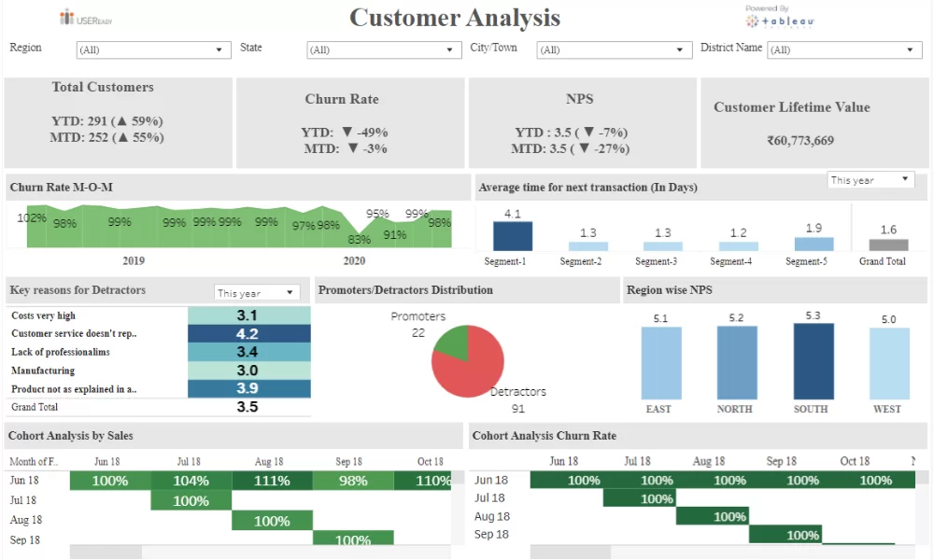934x560 pixels.
Task: Click the Customer service 4.2 cell
Action: 249,334
